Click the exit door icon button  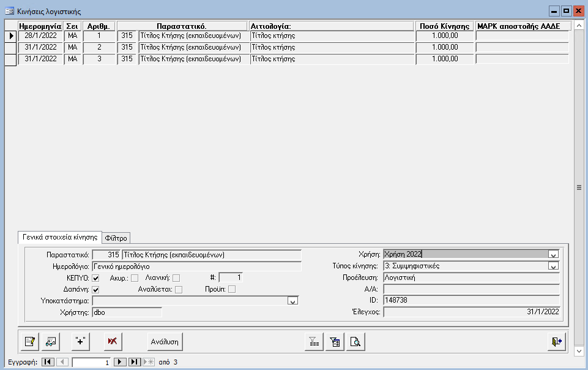[556, 341]
